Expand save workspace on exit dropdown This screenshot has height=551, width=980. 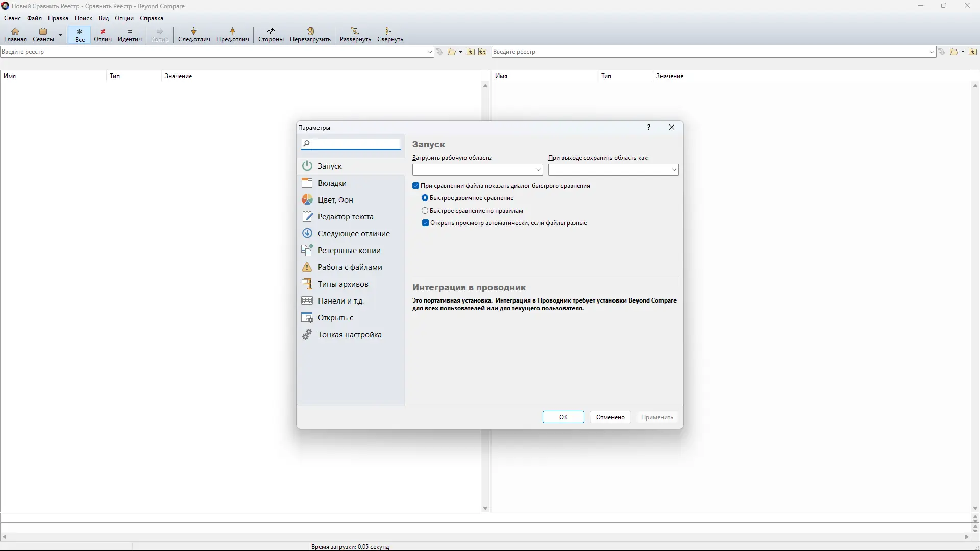coord(674,170)
